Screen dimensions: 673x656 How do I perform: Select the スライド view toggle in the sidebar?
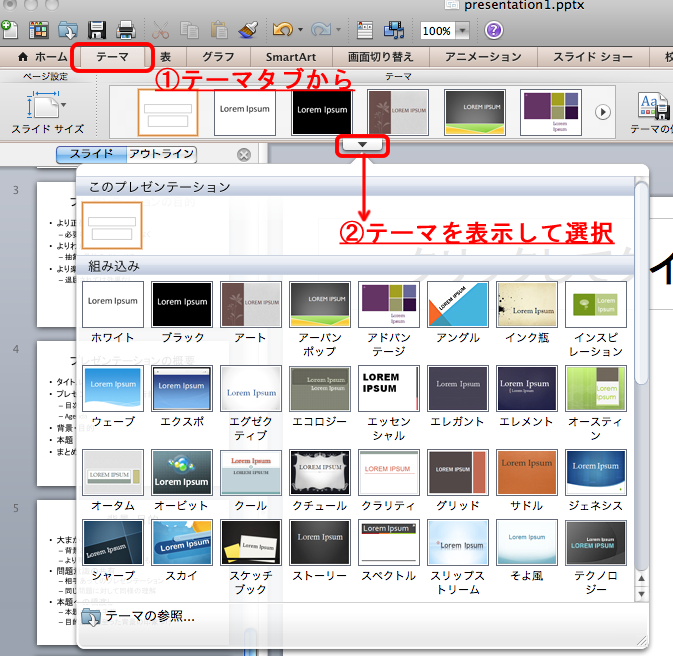pyautogui.click(x=91, y=154)
